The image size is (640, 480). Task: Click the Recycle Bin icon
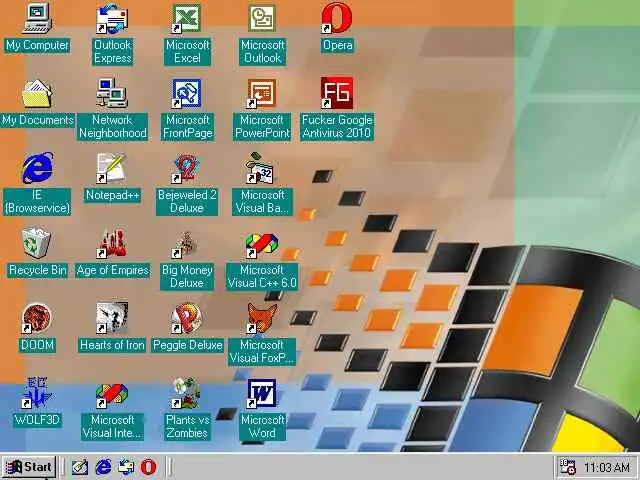[x=37, y=243]
